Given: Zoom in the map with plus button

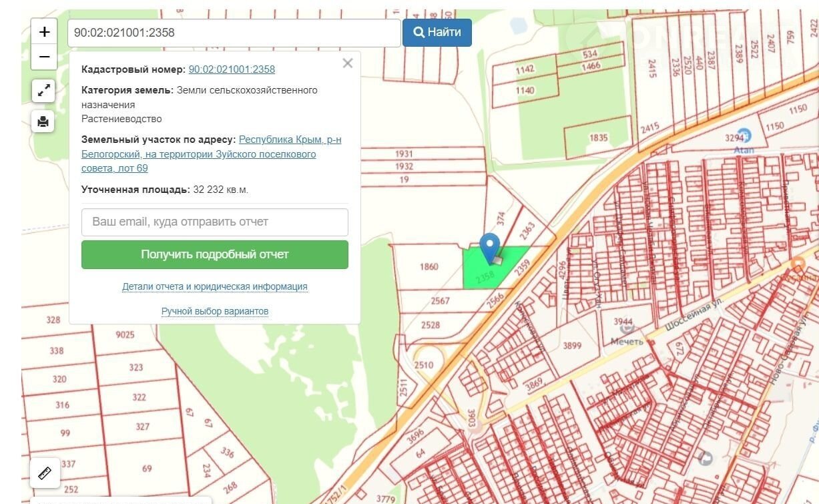Looking at the screenshot, I should pyautogui.click(x=44, y=31).
